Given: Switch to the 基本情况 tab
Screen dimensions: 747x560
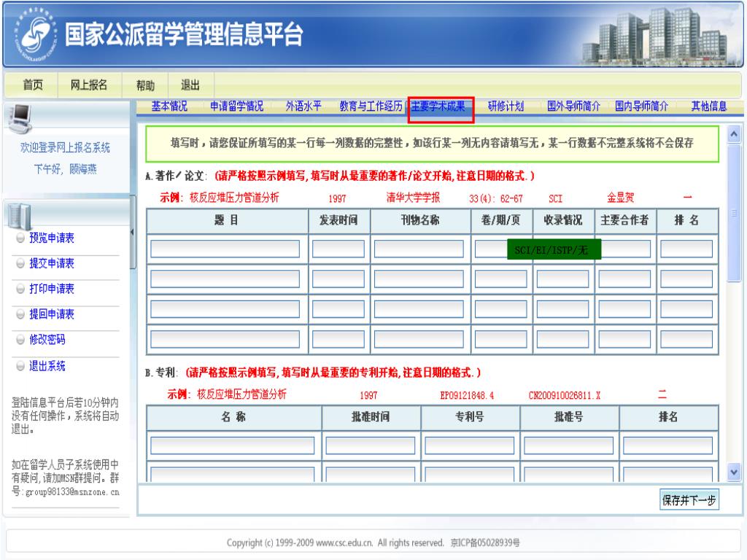Looking at the screenshot, I should [x=169, y=106].
